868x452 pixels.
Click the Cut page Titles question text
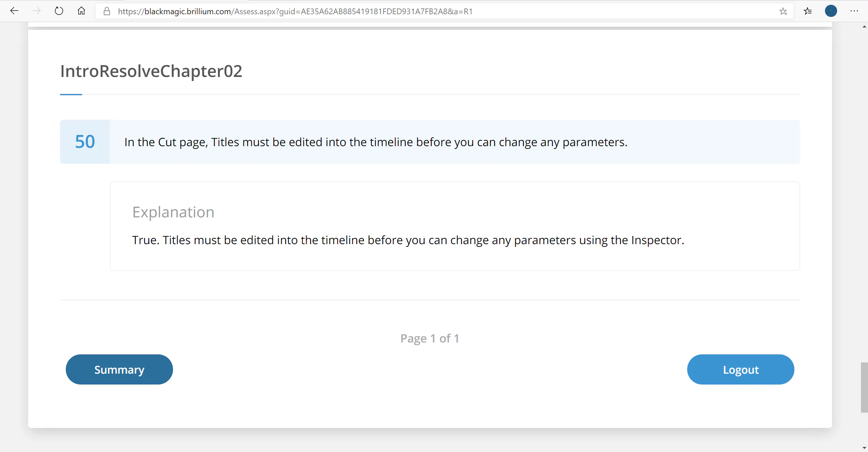tap(376, 142)
